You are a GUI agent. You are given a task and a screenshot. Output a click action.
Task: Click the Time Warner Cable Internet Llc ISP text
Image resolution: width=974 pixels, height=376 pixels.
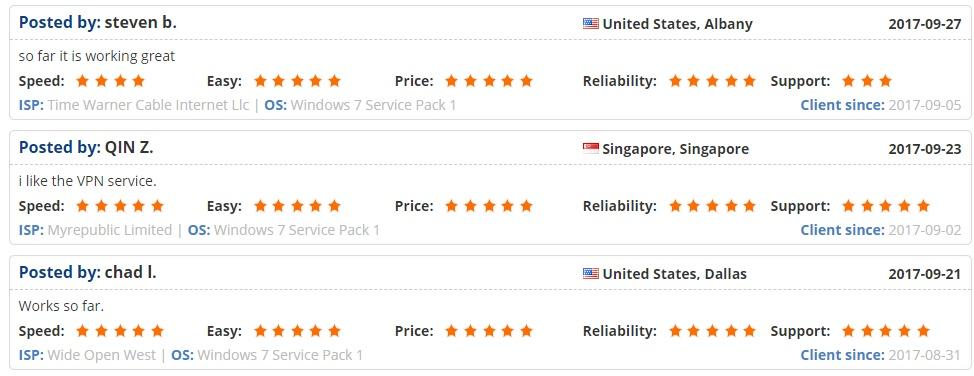pos(148,105)
